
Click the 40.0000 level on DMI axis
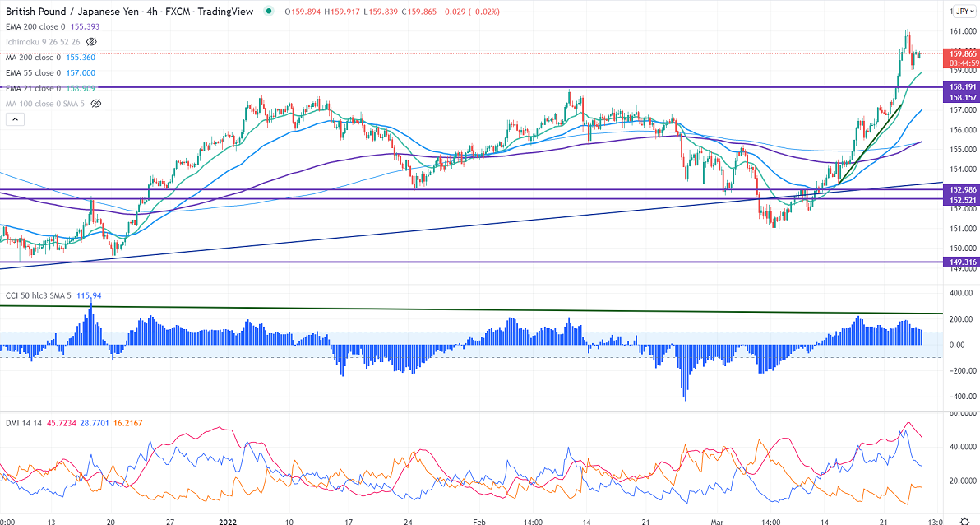tap(963, 447)
